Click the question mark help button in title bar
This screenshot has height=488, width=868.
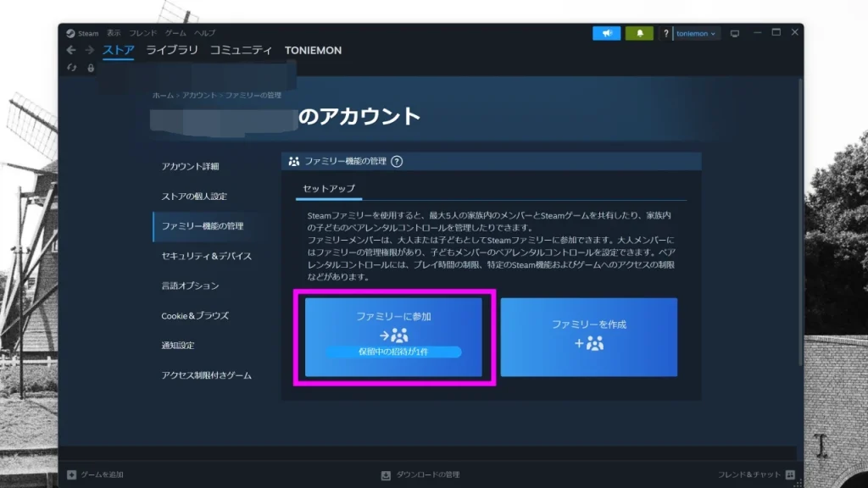[666, 33]
